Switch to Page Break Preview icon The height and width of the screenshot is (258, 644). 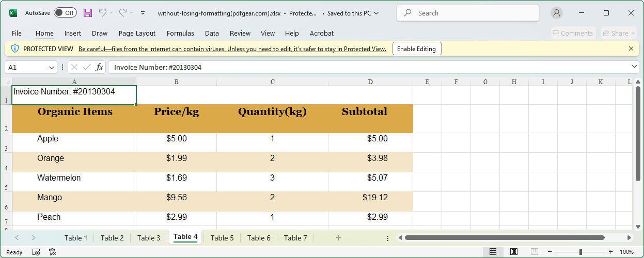535,252
